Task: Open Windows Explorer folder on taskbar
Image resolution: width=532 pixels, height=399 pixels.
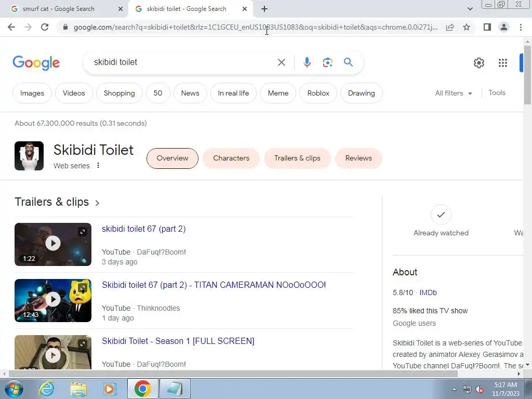Action: tap(78, 389)
